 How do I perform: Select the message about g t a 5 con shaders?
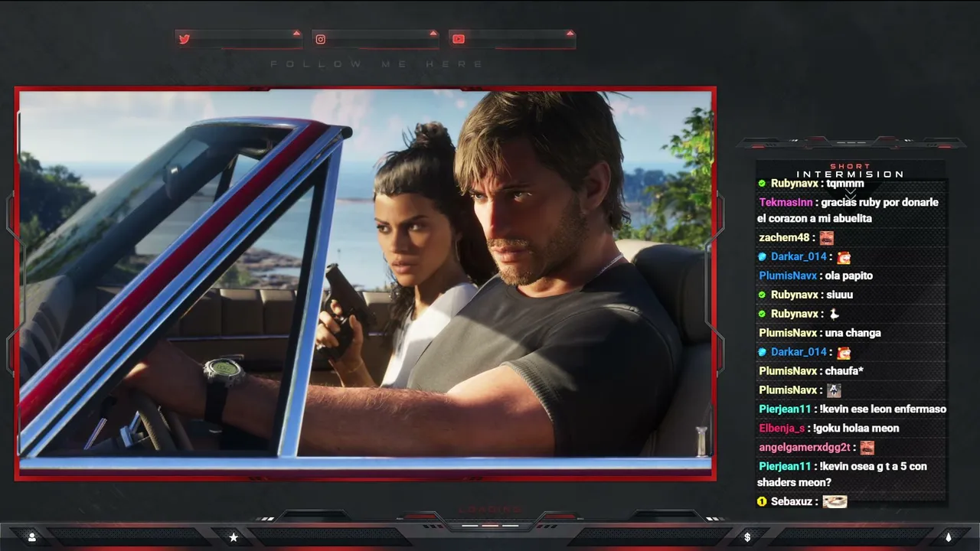point(842,474)
